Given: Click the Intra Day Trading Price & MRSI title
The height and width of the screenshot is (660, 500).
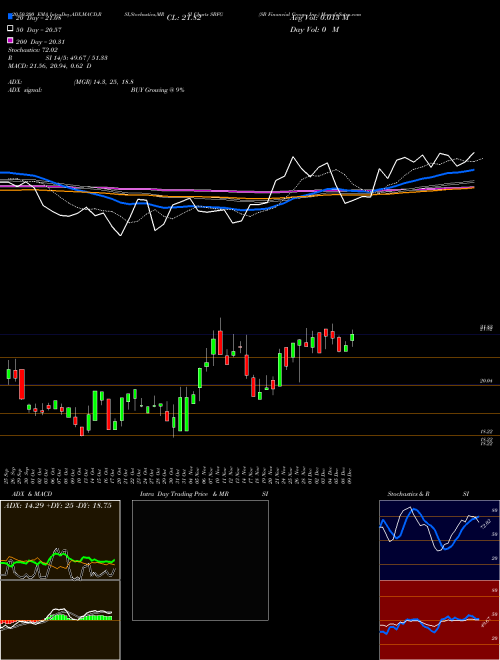Looking at the screenshot, I should pyautogui.click(x=204, y=494).
